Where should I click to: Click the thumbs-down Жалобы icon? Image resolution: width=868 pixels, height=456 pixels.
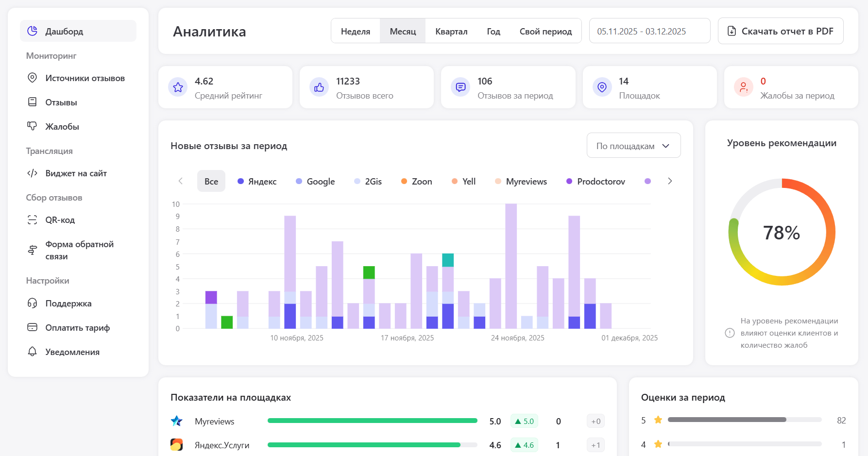(x=32, y=126)
